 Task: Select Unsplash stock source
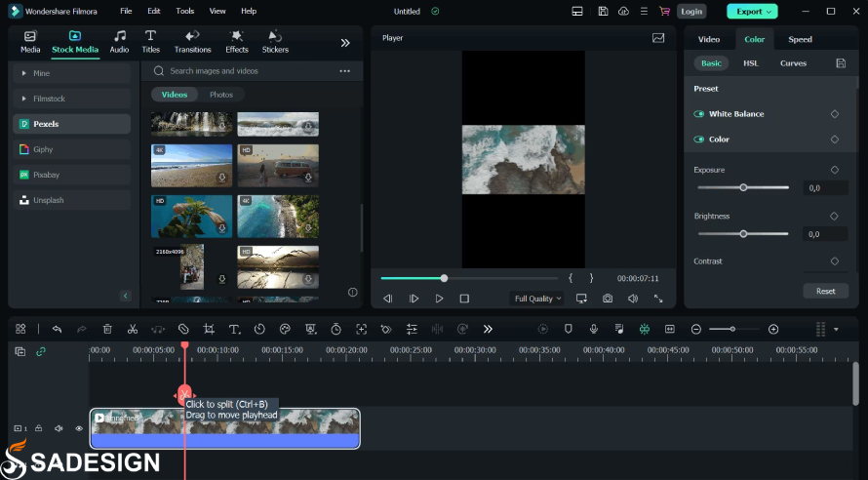click(x=72, y=200)
